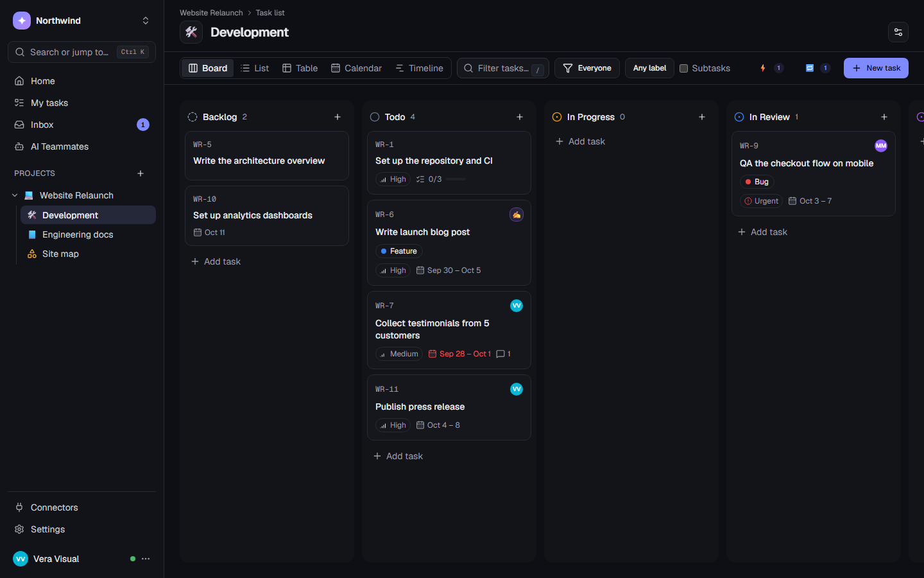Switch to the Timeline view tab

(x=419, y=68)
